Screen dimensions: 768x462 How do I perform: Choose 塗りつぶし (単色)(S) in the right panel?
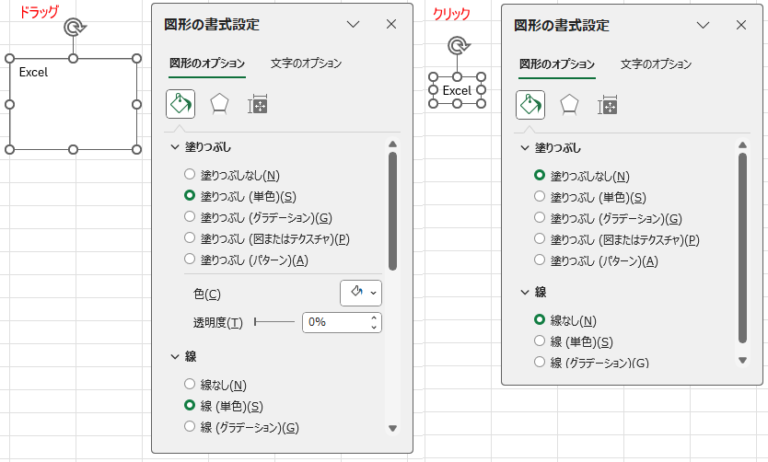pyautogui.click(x=540, y=197)
